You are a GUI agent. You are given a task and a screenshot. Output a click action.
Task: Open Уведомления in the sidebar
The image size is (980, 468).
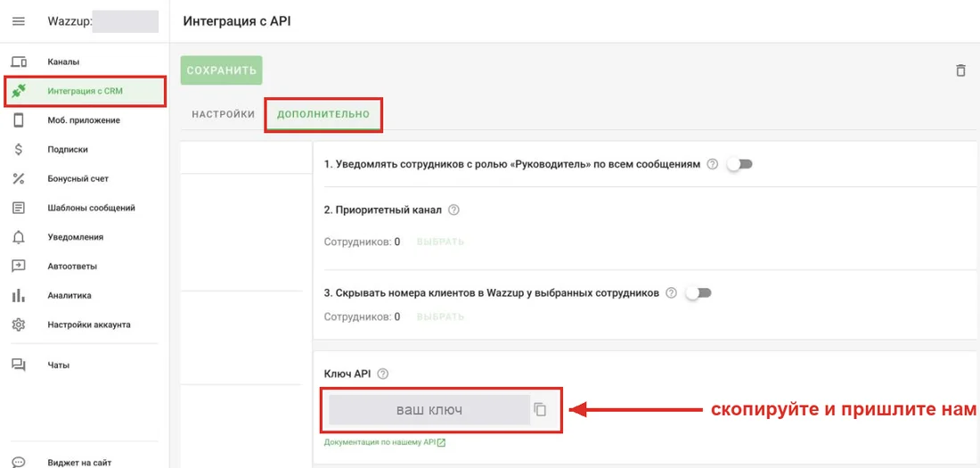[x=76, y=237]
